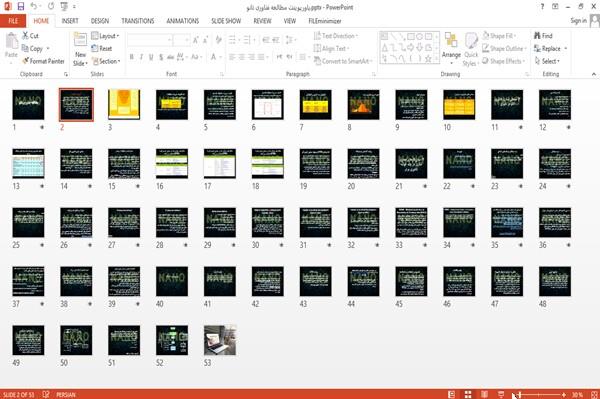The image size is (600, 399).
Task: Toggle text Shadow formatting button
Action: 161,57
